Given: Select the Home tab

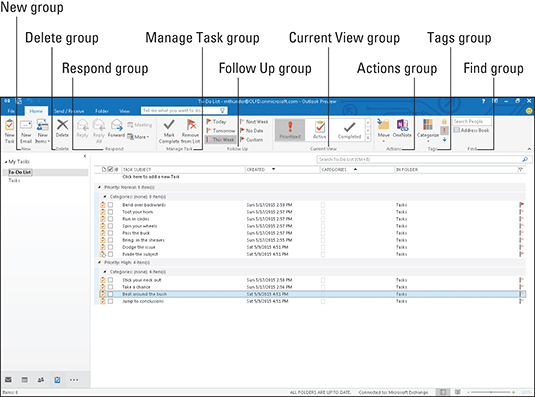Looking at the screenshot, I should pos(36,111).
